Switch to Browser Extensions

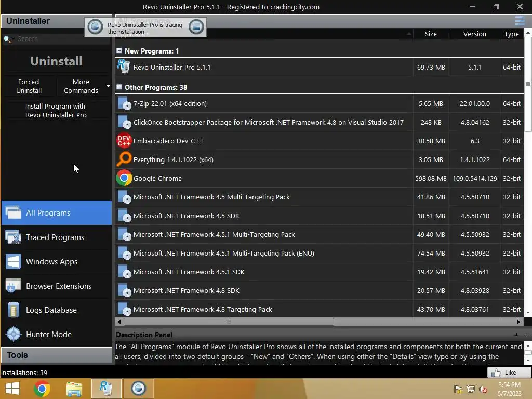[57, 286]
